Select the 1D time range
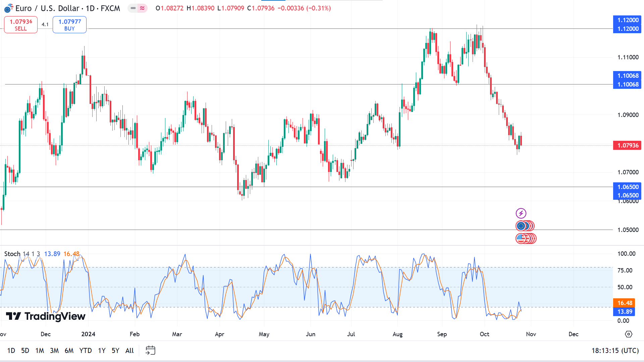 11,351
